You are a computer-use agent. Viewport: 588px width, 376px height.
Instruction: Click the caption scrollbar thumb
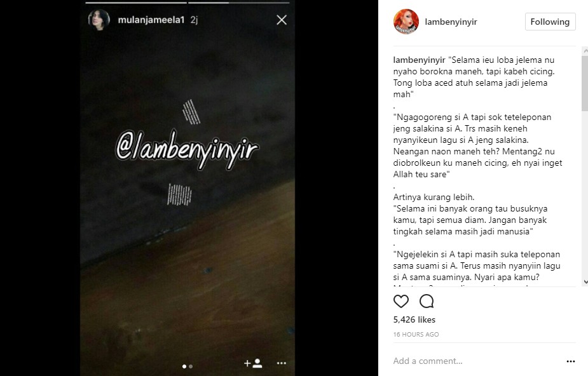click(585, 83)
